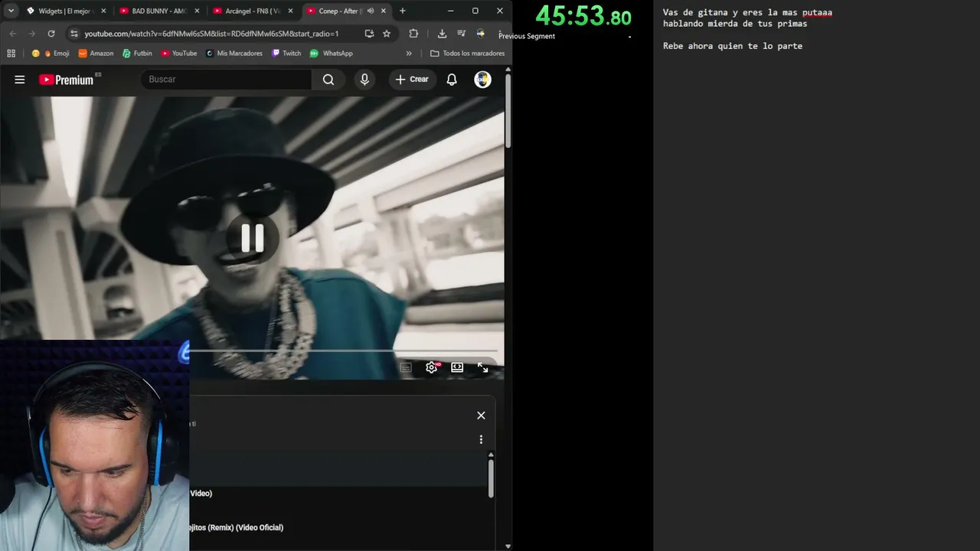
Task: Switch to the BAD BUNNY tab
Action: point(159,11)
